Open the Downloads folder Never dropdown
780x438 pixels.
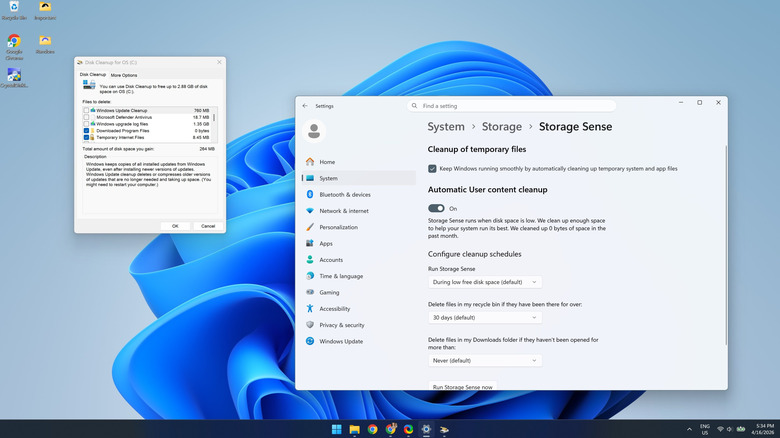tap(485, 360)
